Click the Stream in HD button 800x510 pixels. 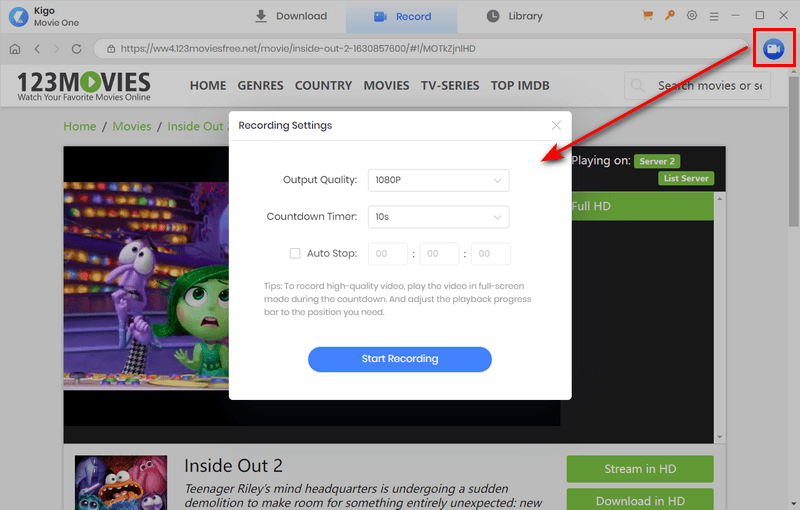[640, 469]
